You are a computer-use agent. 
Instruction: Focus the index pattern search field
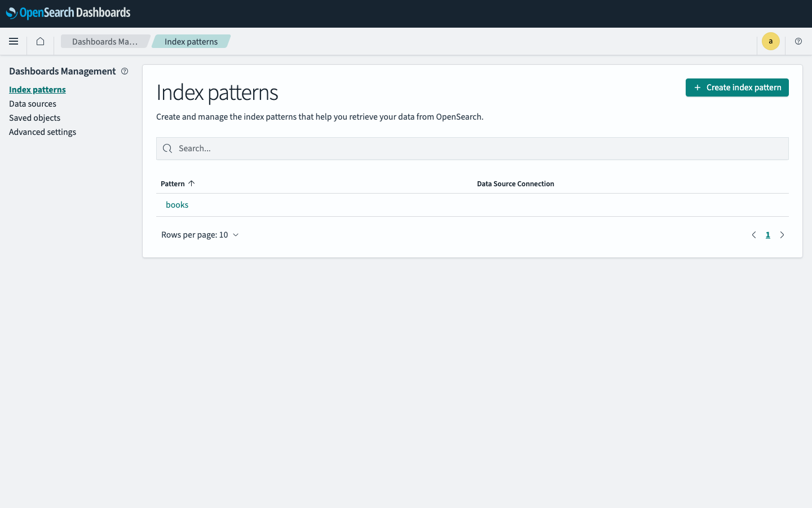[473, 148]
